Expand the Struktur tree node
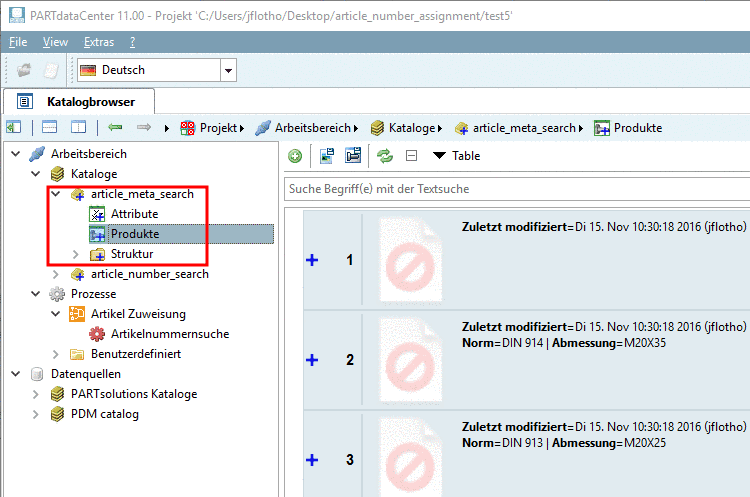The width and height of the screenshot is (750, 497). [76, 254]
